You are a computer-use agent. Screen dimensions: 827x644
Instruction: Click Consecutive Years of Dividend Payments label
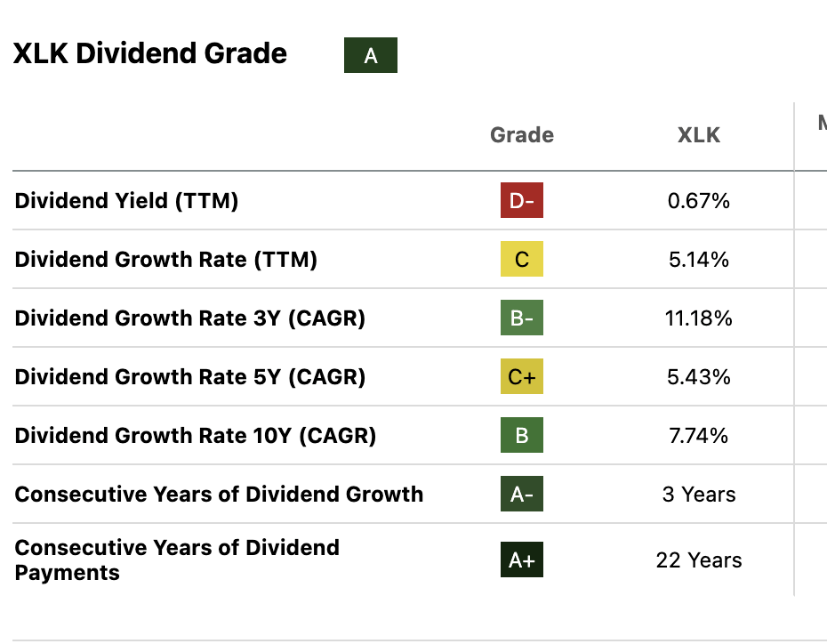[177, 559]
